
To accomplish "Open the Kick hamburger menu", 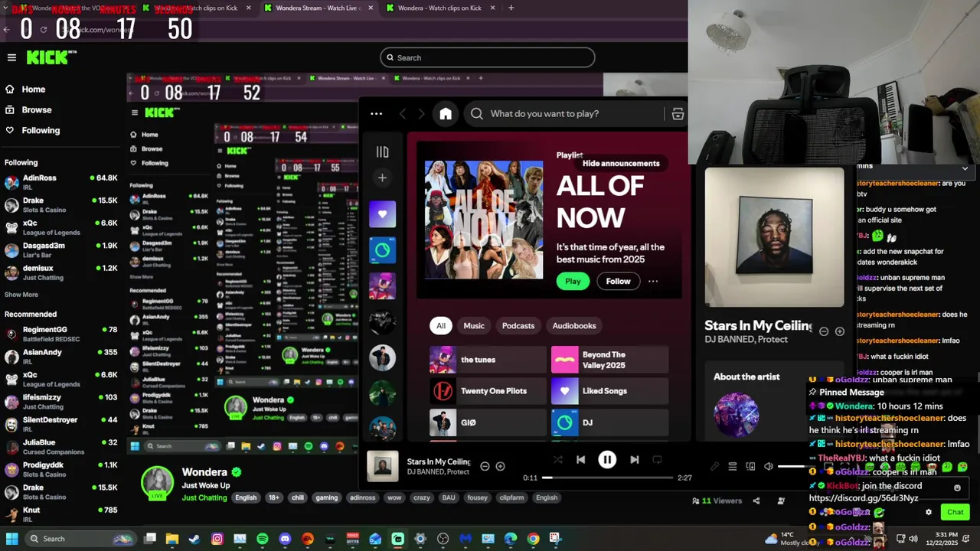I will 11,57.
